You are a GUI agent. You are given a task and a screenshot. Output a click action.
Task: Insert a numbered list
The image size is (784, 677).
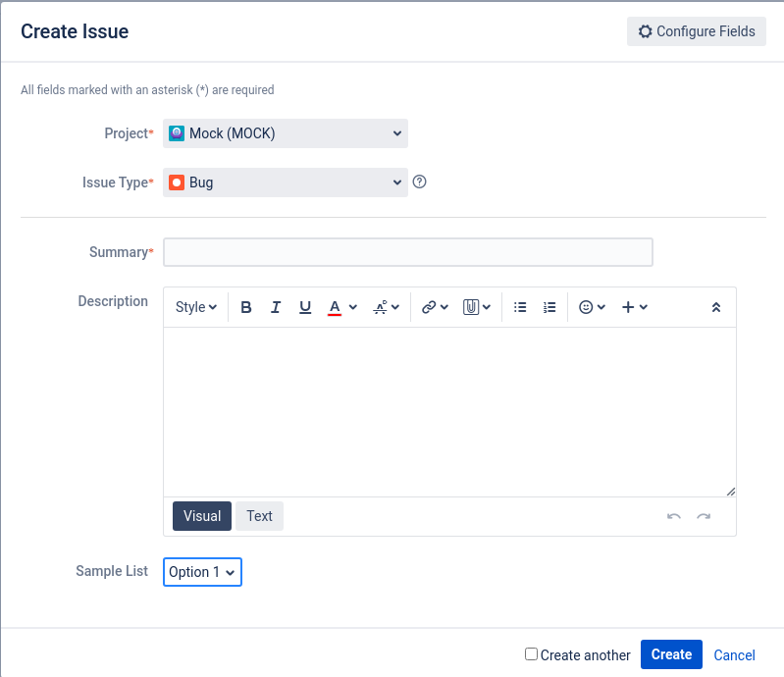tap(549, 307)
